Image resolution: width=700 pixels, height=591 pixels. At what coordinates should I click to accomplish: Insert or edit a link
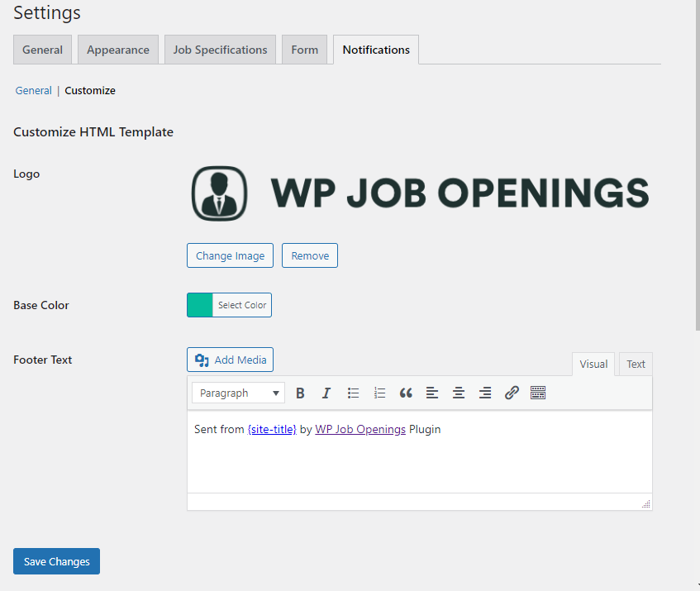tap(512, 393)
